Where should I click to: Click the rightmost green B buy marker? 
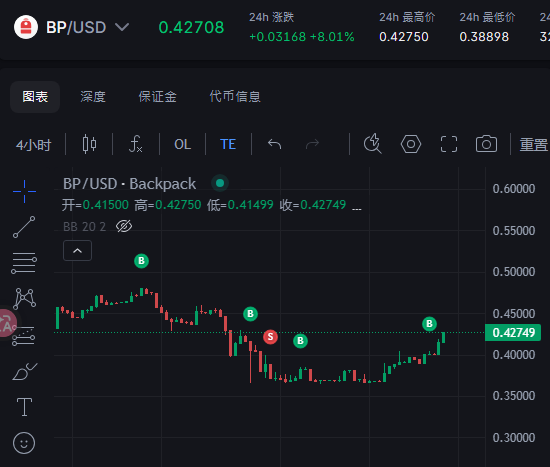429,323
